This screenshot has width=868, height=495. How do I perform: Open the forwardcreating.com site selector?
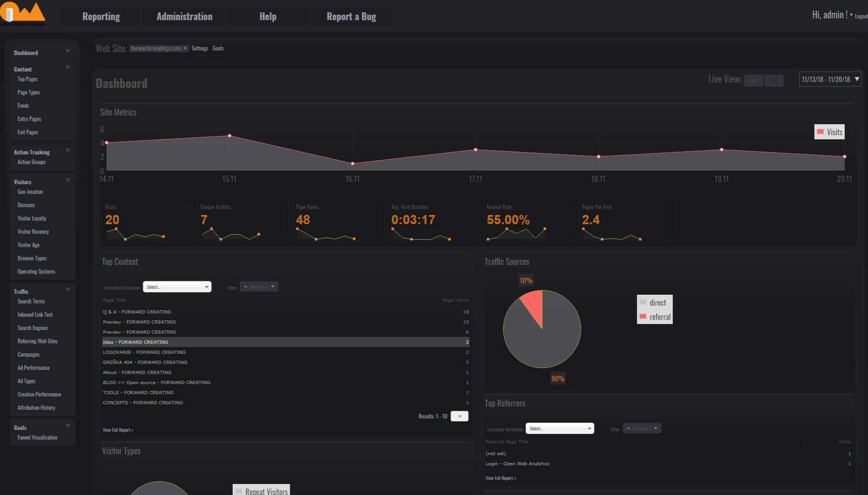coord(159,49)
